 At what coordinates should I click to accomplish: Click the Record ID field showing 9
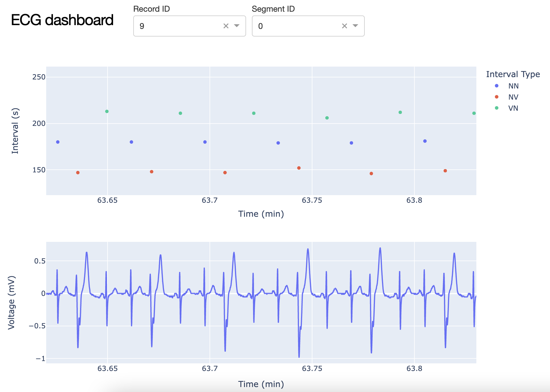(189, 26)
